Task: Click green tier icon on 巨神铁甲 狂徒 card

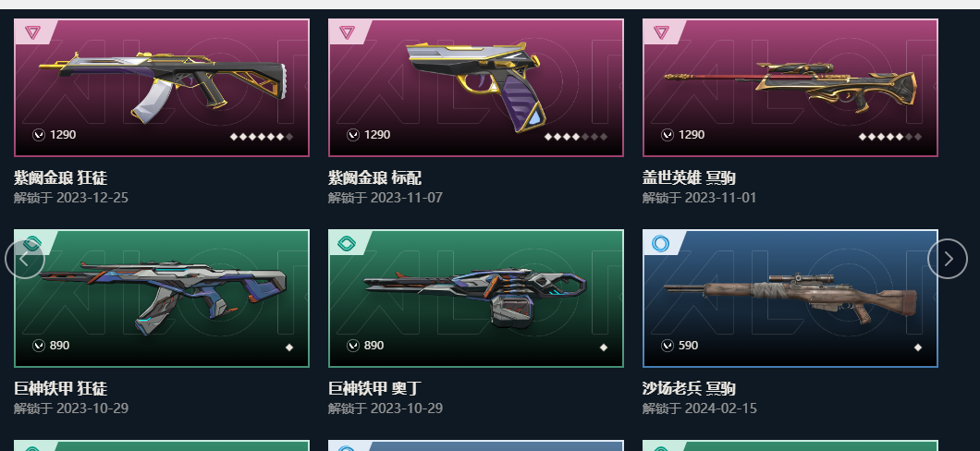Action: (x=33, y=243)
